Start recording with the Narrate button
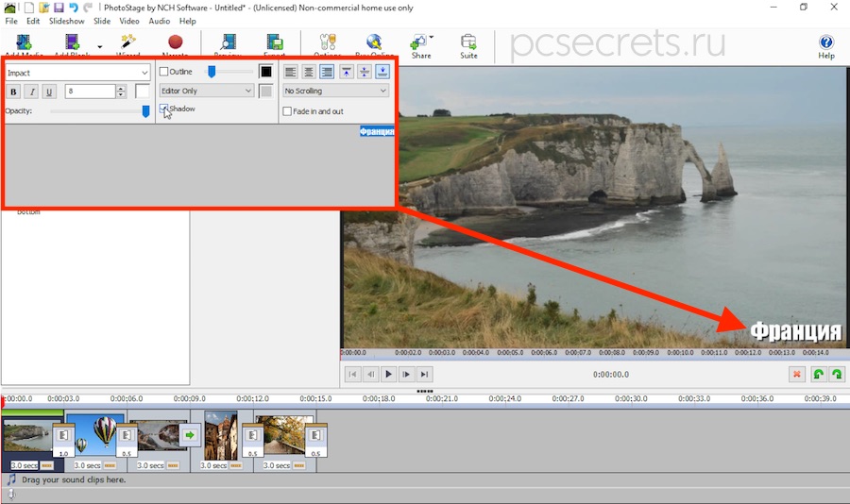 tap(175, 42)
